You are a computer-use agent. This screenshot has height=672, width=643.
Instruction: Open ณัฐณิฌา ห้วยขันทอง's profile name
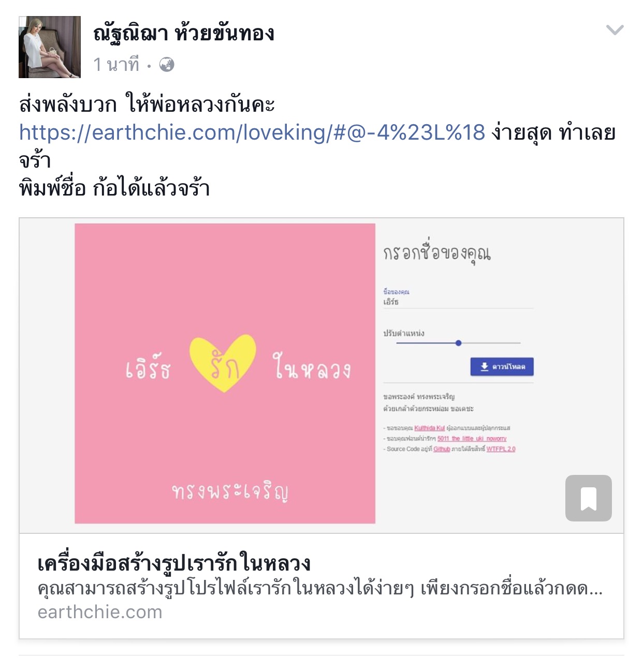point(184,34)
